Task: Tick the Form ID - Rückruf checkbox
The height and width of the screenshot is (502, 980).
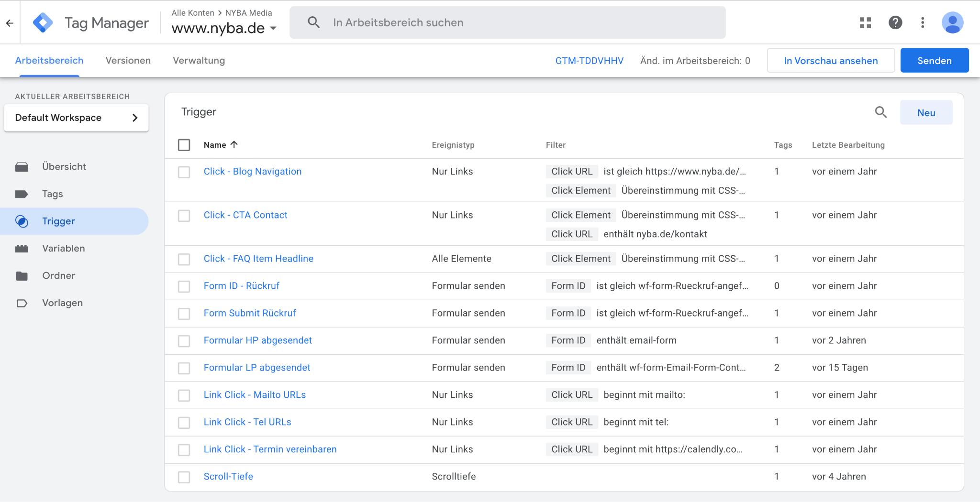Action: point(184,286)
